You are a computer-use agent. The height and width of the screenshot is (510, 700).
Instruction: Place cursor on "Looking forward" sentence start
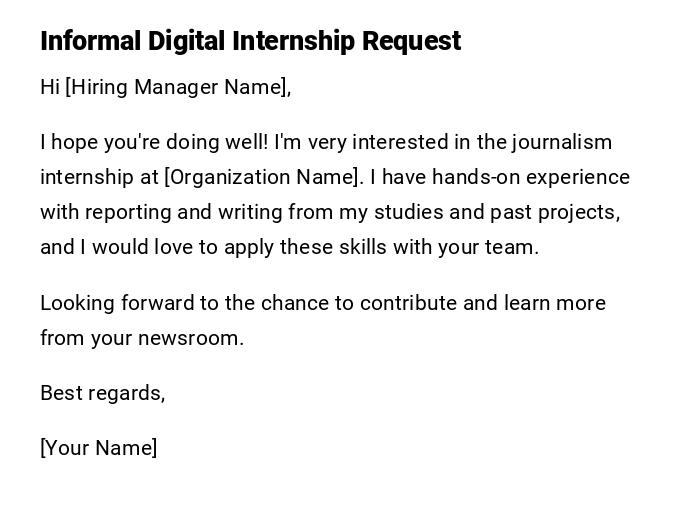(x=44, y=303)
